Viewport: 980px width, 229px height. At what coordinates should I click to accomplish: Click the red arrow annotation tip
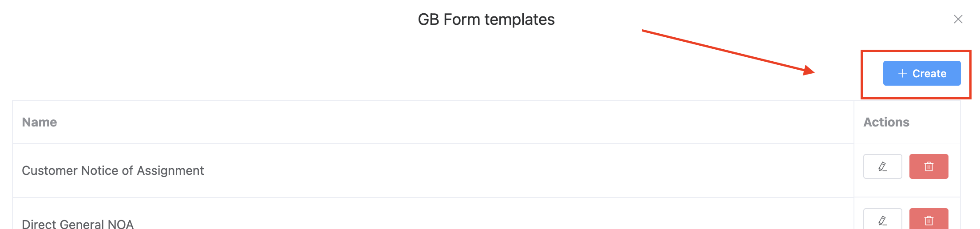(x=812, y=71)
